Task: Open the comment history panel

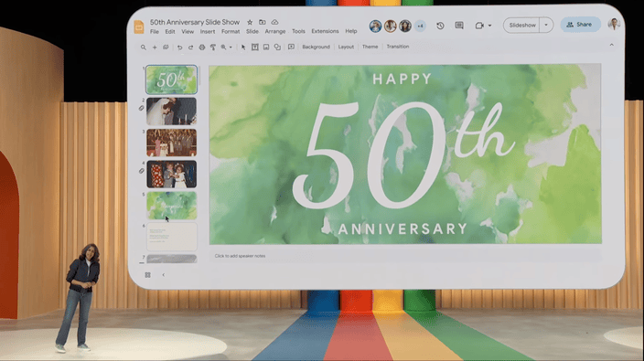Action: click(x=459, y=26)
